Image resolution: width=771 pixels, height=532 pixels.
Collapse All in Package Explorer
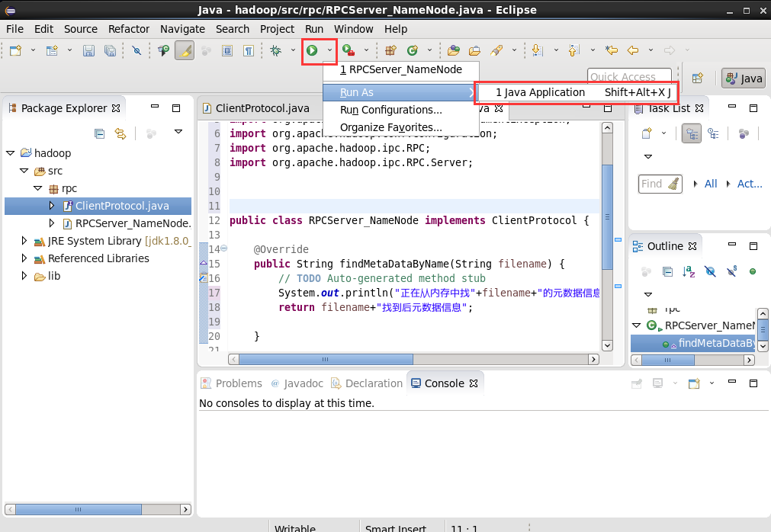pos(99,133)
